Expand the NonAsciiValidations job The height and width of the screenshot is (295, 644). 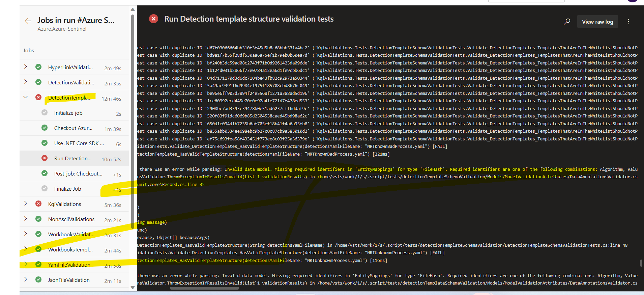click(26, 219)
